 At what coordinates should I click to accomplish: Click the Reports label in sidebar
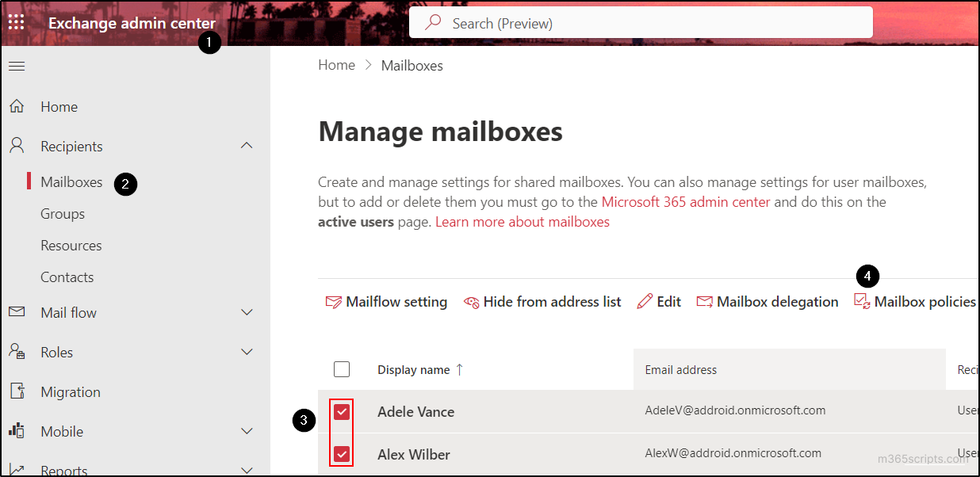click(64, 471)
